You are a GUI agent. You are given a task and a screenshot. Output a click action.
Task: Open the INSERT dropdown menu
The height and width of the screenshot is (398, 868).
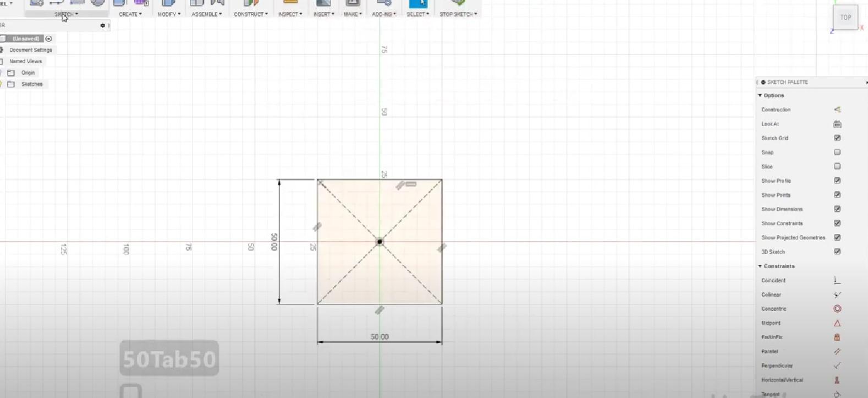(324, 14)
